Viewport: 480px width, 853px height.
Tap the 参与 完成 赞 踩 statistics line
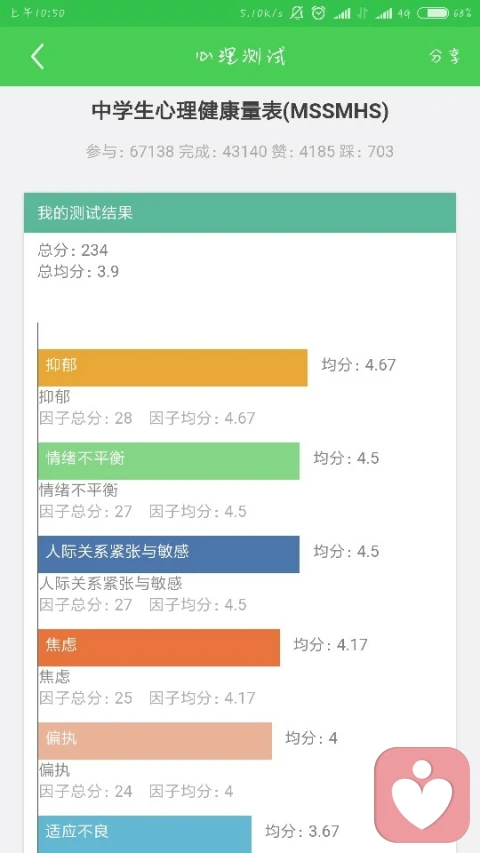point(239,151)
